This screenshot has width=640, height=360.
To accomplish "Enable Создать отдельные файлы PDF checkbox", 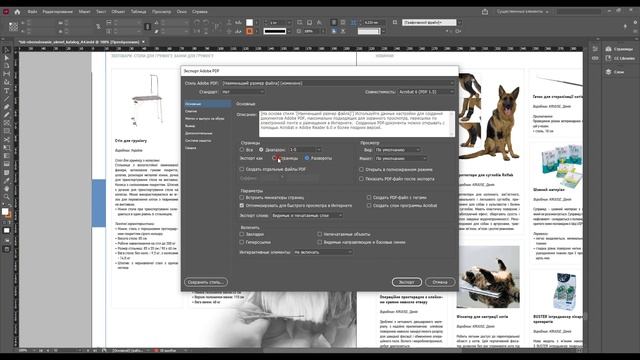I will [242, 169].
